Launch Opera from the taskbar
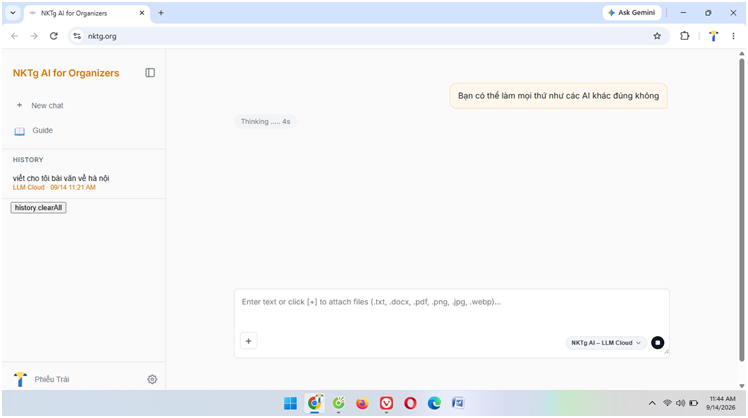This screenshot has width=748, height=418. [410, 404]
